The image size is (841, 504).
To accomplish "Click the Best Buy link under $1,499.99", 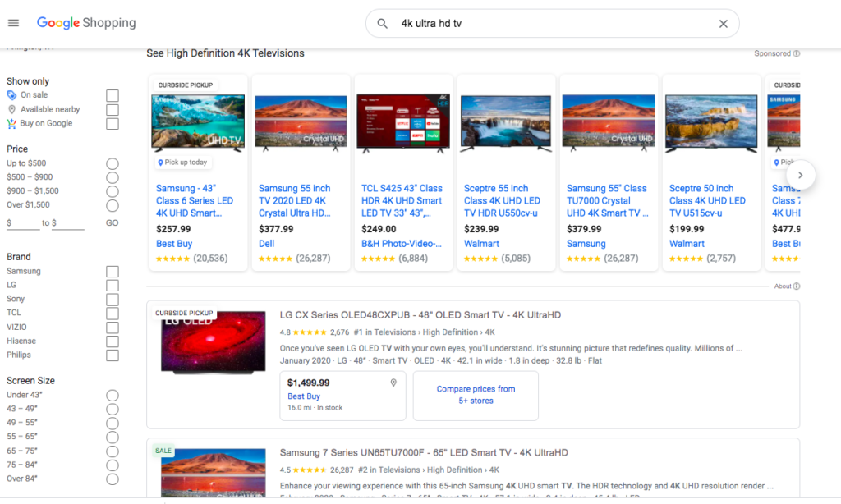I will [x=304, y=396].
